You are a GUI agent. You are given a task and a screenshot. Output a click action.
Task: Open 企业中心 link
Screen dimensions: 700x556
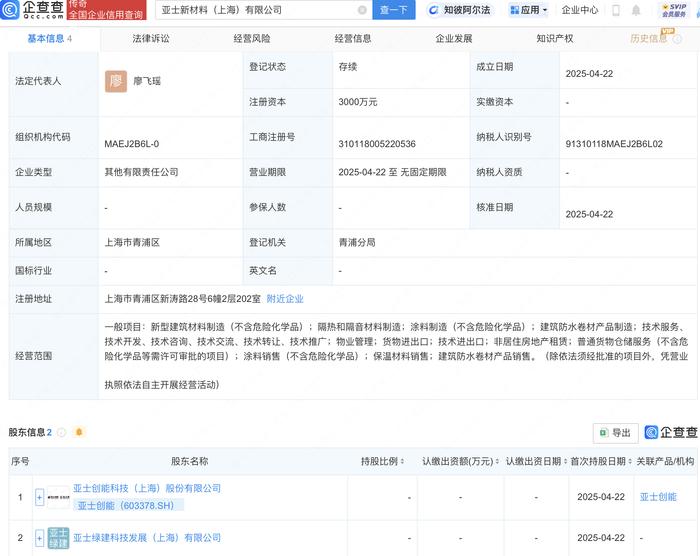coord(579,10)
